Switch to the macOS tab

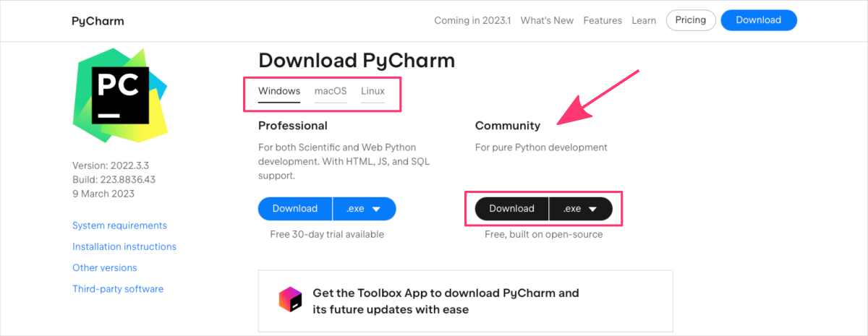tap(331, 91)
